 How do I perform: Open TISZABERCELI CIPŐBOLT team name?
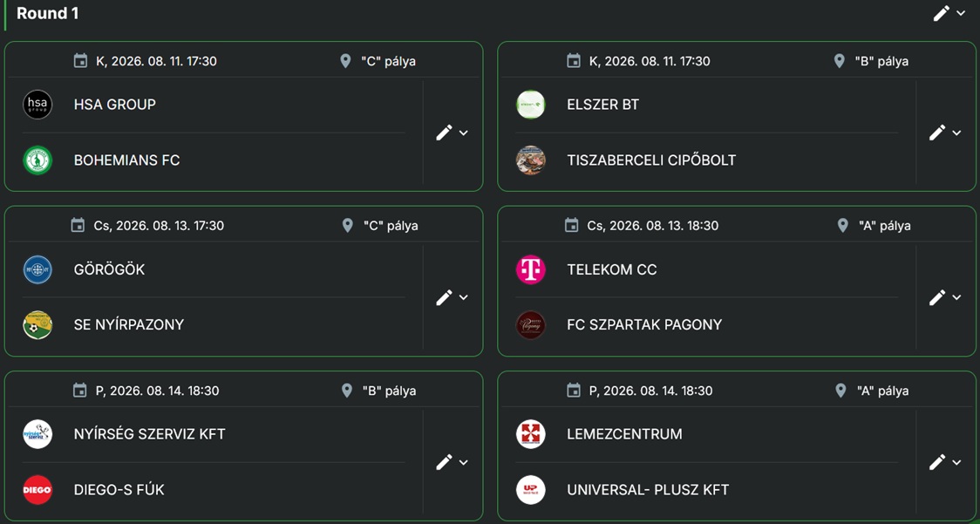[651, 160]
